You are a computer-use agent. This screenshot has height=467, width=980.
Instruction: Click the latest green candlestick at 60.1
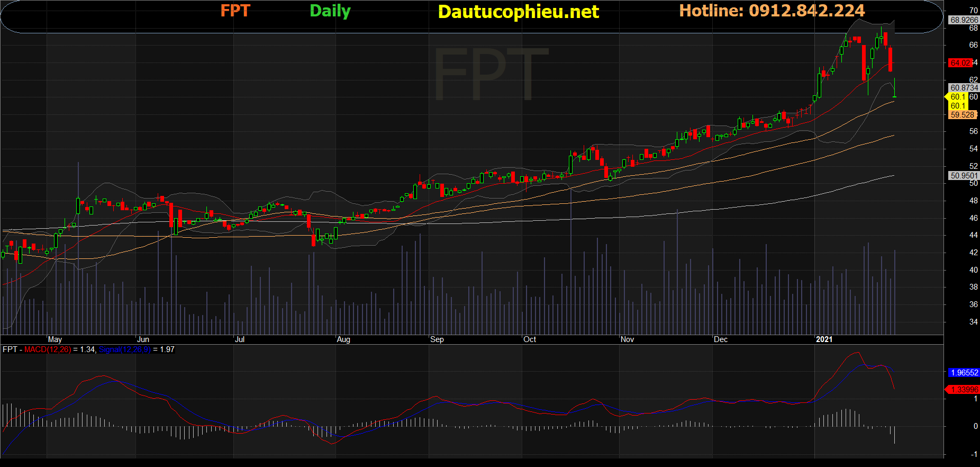[895, 88]
